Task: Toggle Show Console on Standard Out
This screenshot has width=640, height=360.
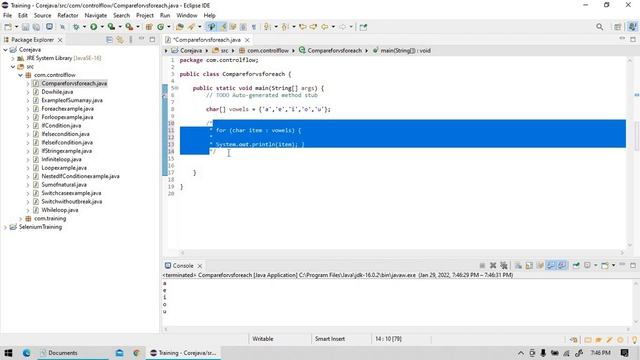Action: coord(551,265)
